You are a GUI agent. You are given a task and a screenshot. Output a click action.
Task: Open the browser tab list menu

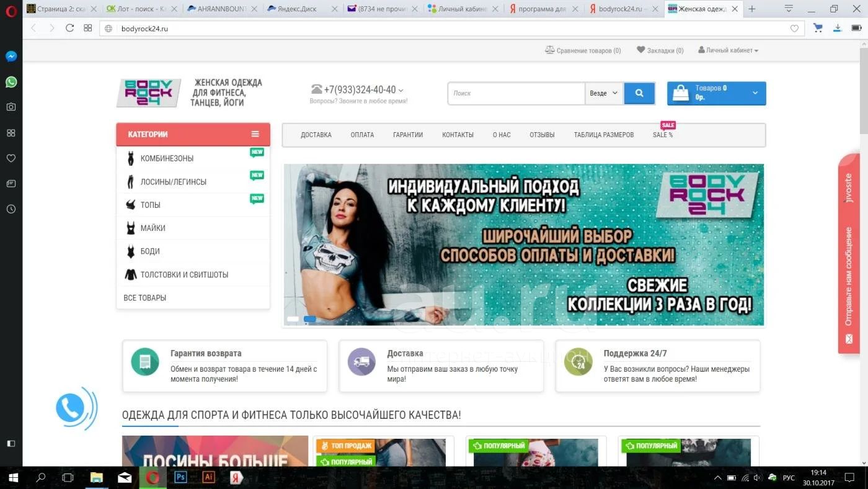[x=789, y=9]
